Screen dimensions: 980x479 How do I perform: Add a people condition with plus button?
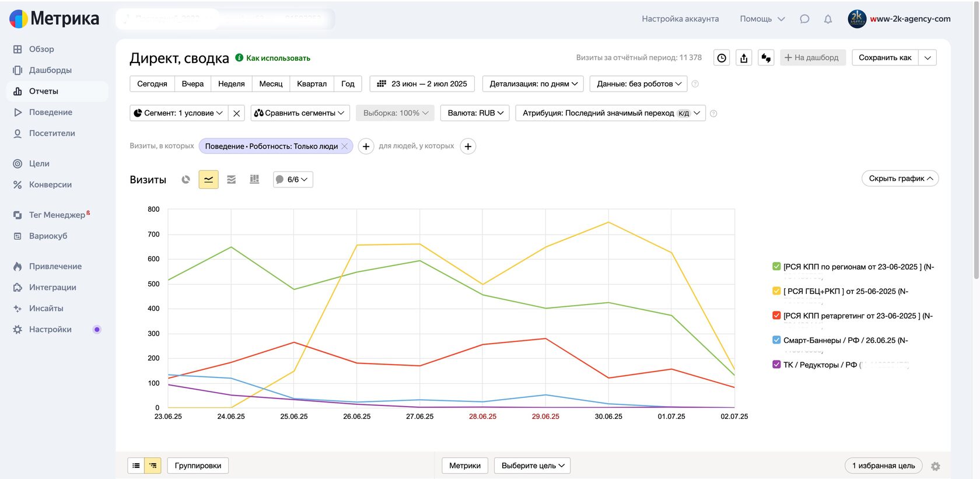[x=468, y=146]
